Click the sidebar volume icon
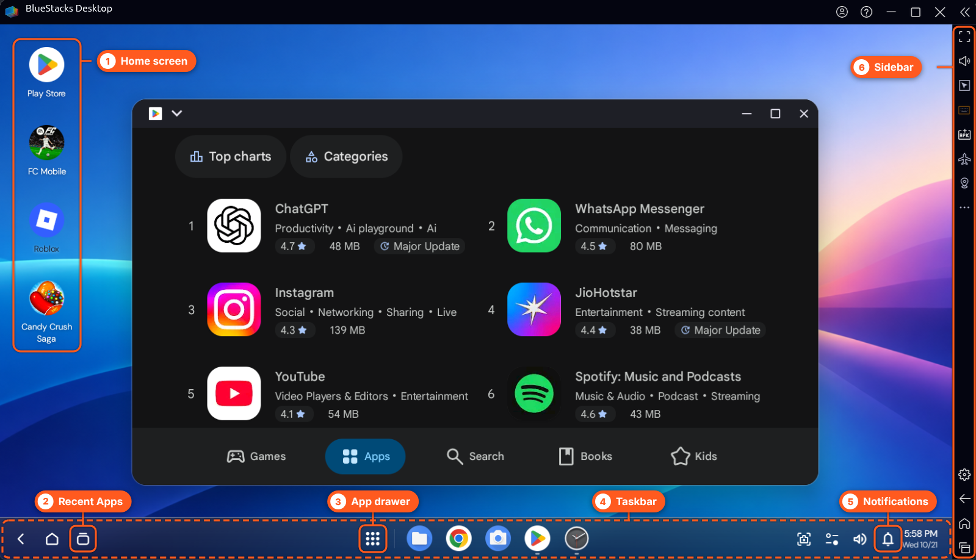The height and width of the screenshot is (560, 976). (964, 61)
